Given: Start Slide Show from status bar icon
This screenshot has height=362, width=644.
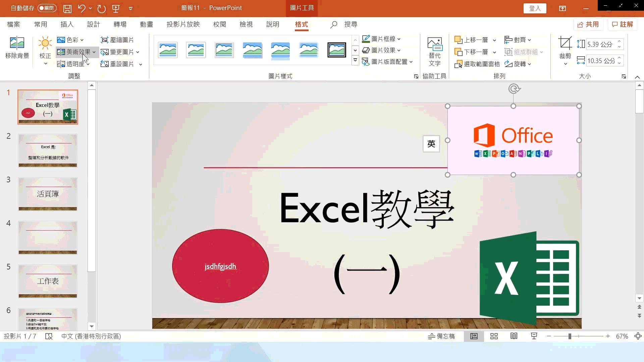Looking at the screenshot, I should (x=534, y=336).
